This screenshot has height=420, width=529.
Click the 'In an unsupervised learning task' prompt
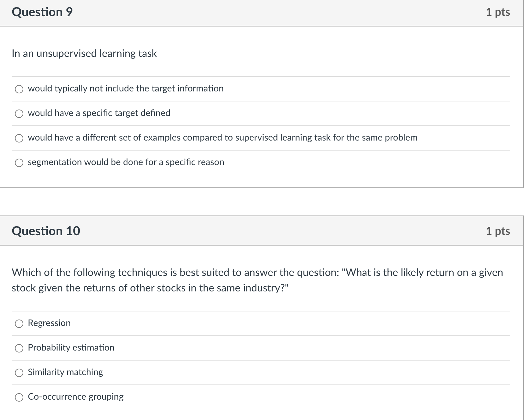pos(84,53)
